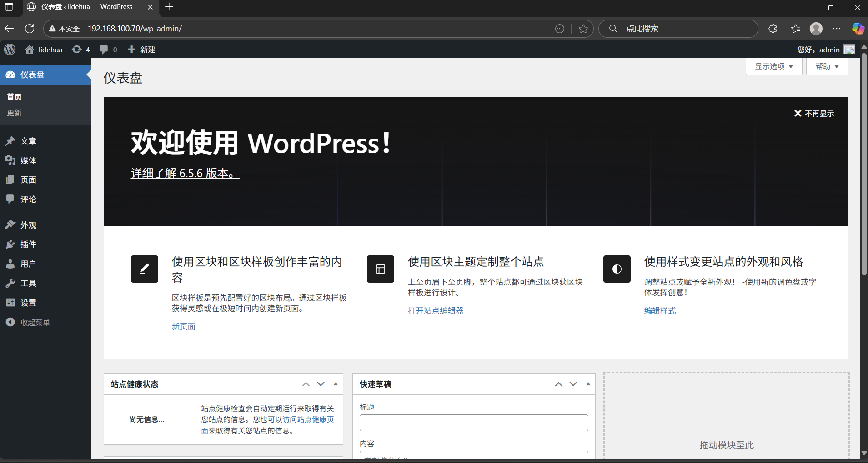This screenshot has height=463, width=868.
Task: Expand the 显示选项 screen options dropdown
Action: (x=774, y=66)
